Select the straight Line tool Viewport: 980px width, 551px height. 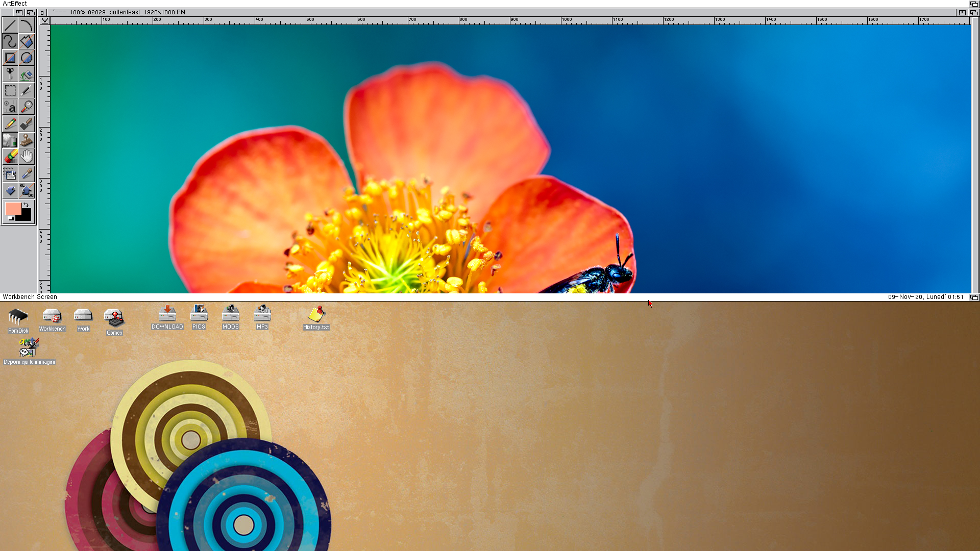coord(10,24)
